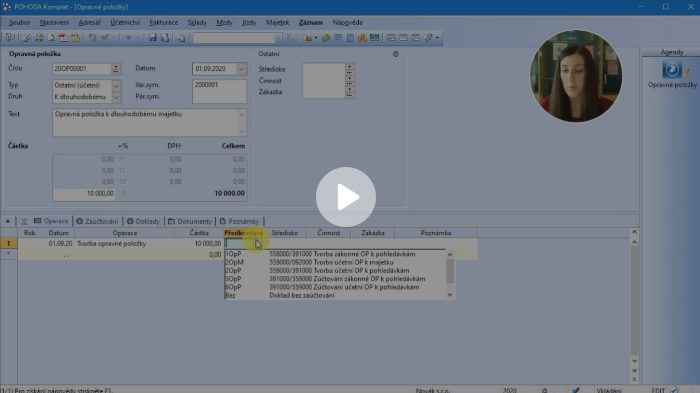The height and width of the screenshot is (393, 700).
Task: Expand the Druh dropdown K dlouhodobému
Action: coord(116,97)
